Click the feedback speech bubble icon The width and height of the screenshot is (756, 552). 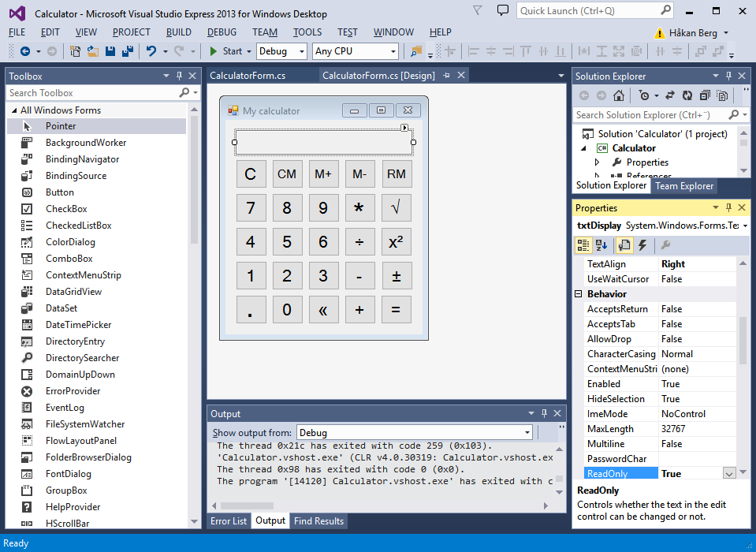(x=503, y=10)
